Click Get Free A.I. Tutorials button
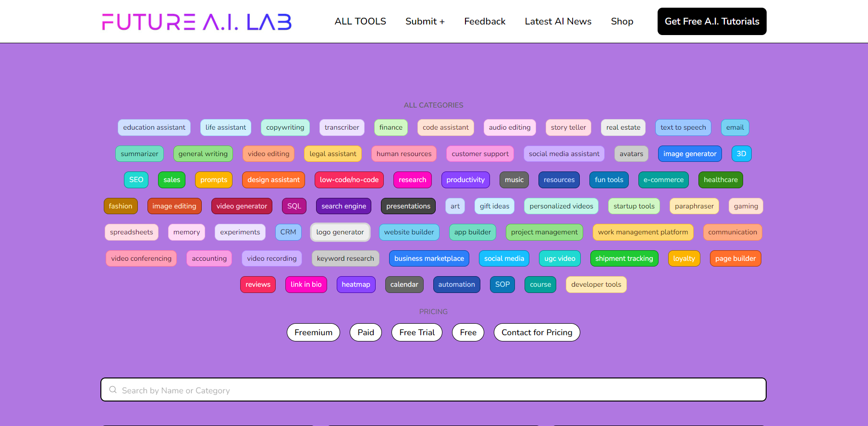The image size is (868, 426). point(712,21)
